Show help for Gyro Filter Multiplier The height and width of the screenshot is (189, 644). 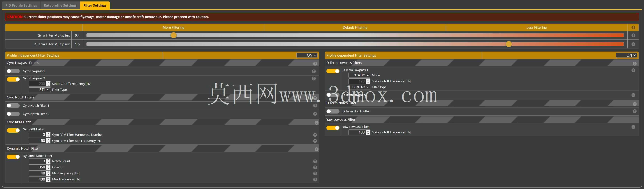[633, 35]
